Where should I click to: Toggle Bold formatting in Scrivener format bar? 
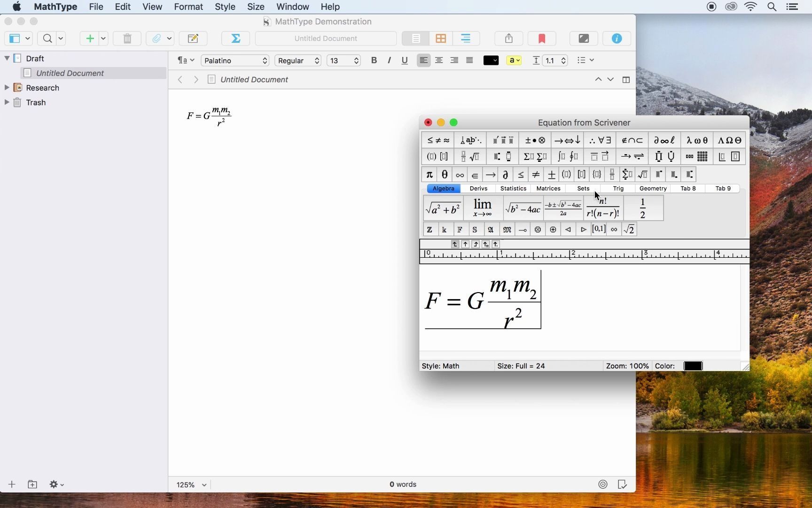pyautogui.click(x=374, y=60)
